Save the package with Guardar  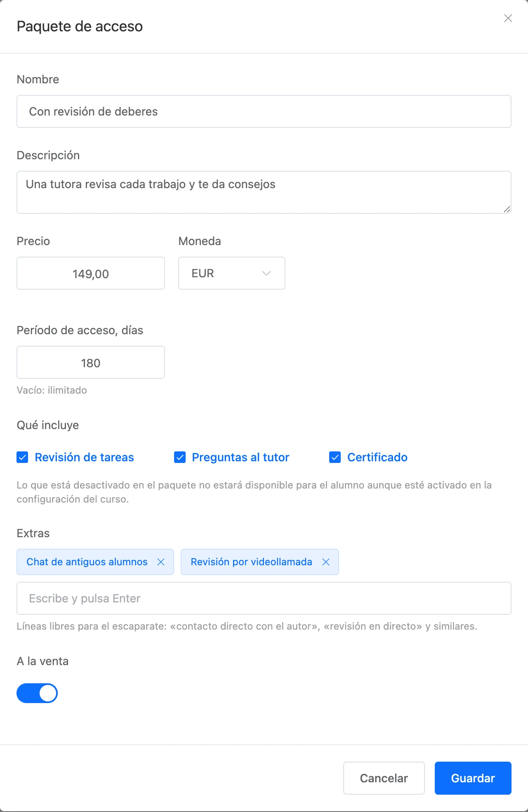click(473, 778)
